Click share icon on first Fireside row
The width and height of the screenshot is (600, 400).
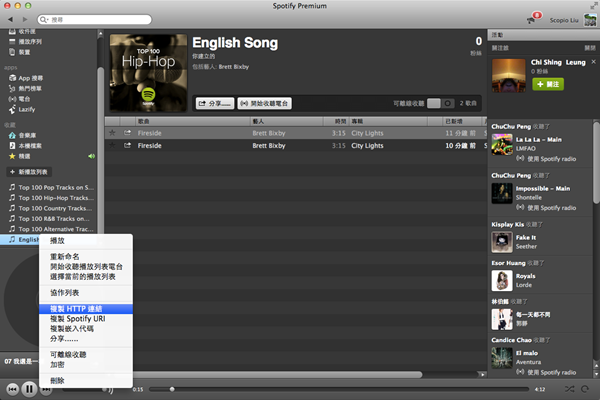coord(127,133)
